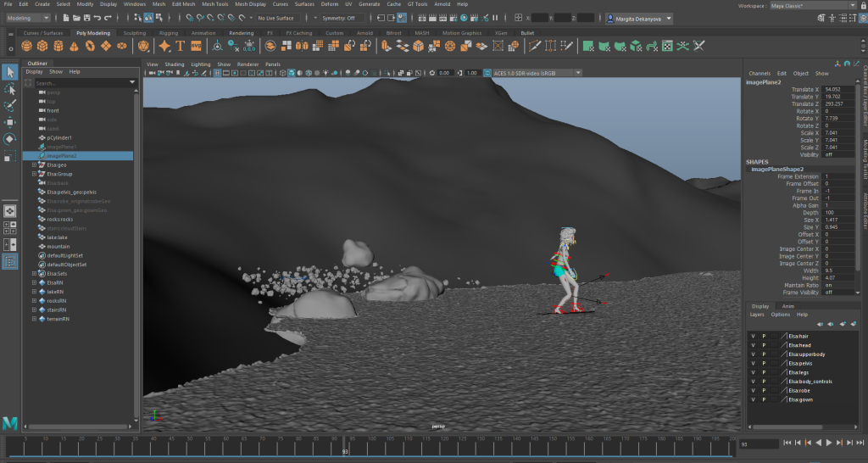Activate the Rotate tool in toolbox
The height and width of the screenshot is (463, 868).
point(10,138)
